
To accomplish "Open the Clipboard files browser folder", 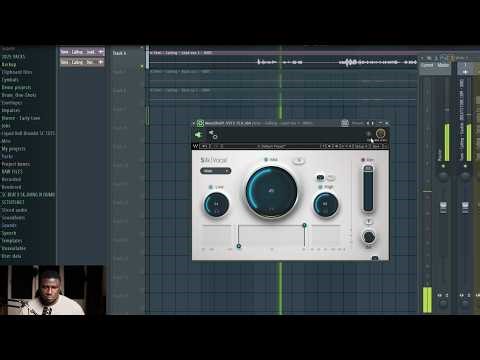I will [x=17, y=72].
